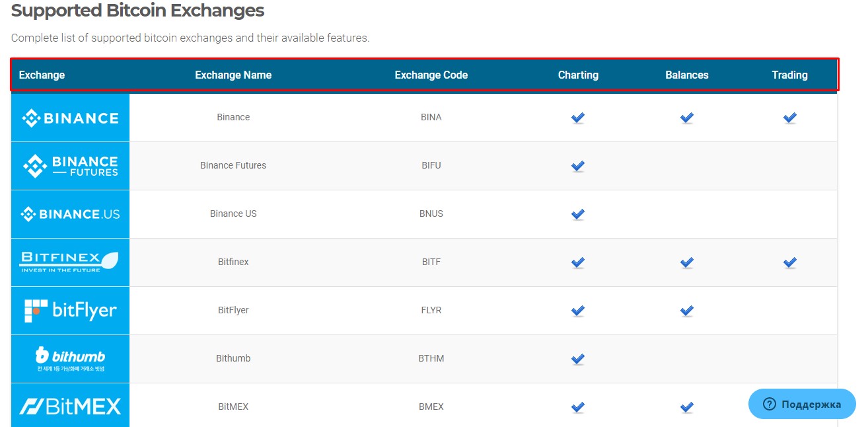Click the Balances checkmark for Binance

click(x=687, y=118)
